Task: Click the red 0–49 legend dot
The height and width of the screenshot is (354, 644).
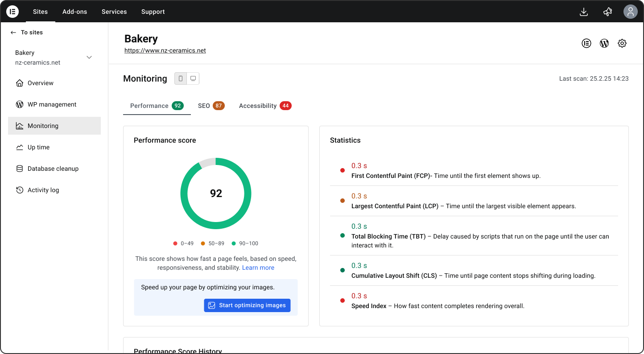Action: point(175,243)
